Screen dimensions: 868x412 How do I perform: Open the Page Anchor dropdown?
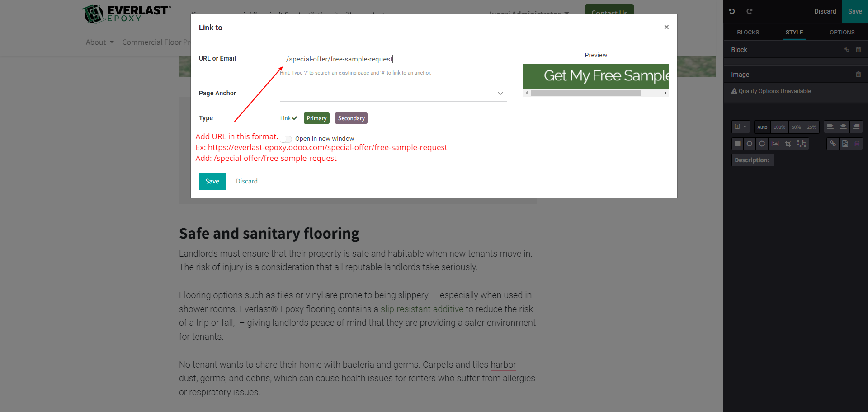point(393,94)
